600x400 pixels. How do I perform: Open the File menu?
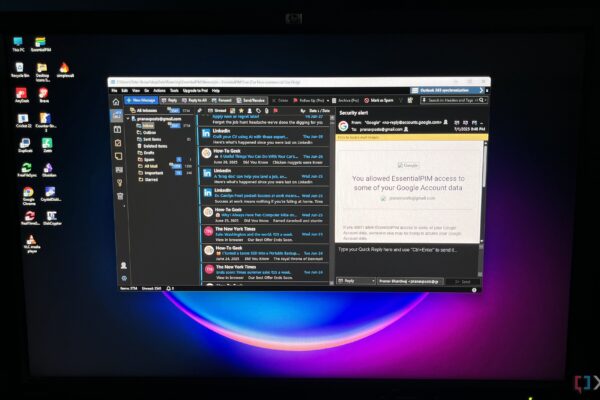coord(114,91)
